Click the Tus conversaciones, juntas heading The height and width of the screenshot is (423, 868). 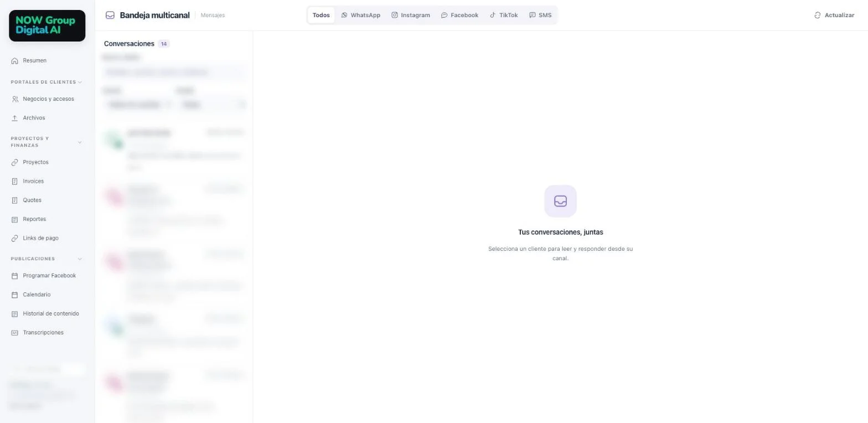561,233
